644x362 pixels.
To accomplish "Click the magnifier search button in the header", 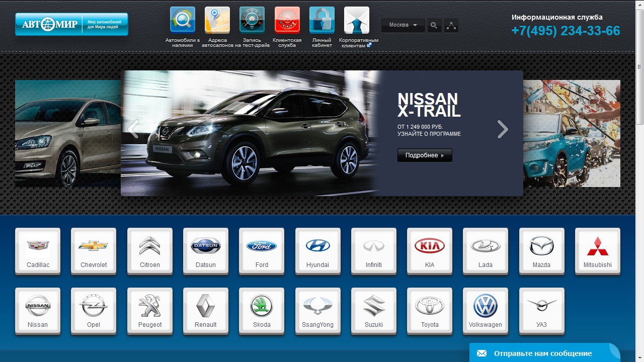I will (x=434, y=26).
